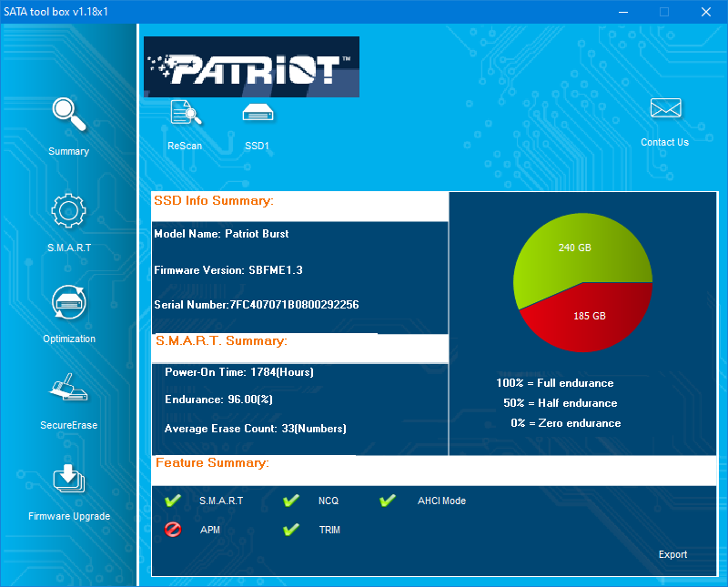Click the NCQ feature checkmark icon
Image resolution: width=728 pixels, height=587 pixels.
click(291, 501)
